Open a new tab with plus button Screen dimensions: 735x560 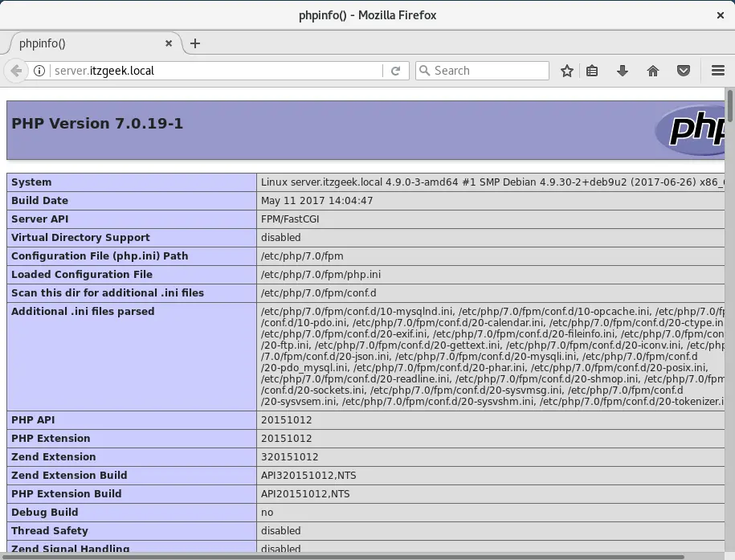click(x=195, y=43)
